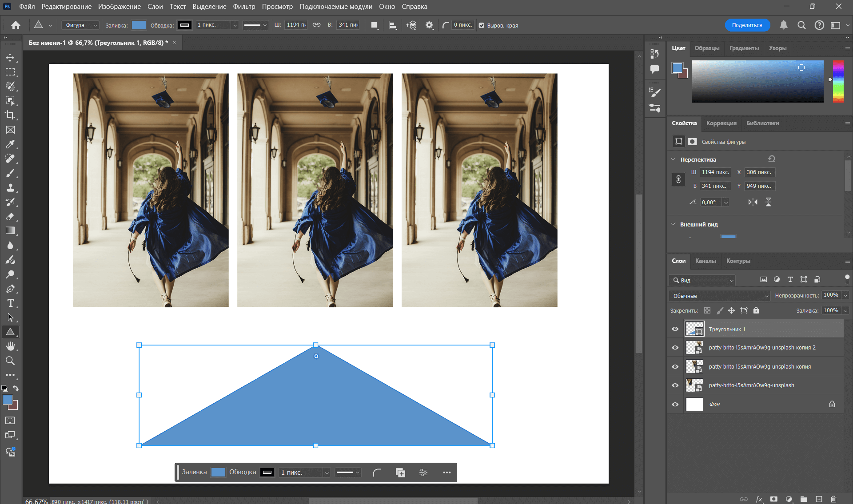Viewport: 853px width, 504px height.
Task: Open the Фильтр menu
Action: pos(244,7)
